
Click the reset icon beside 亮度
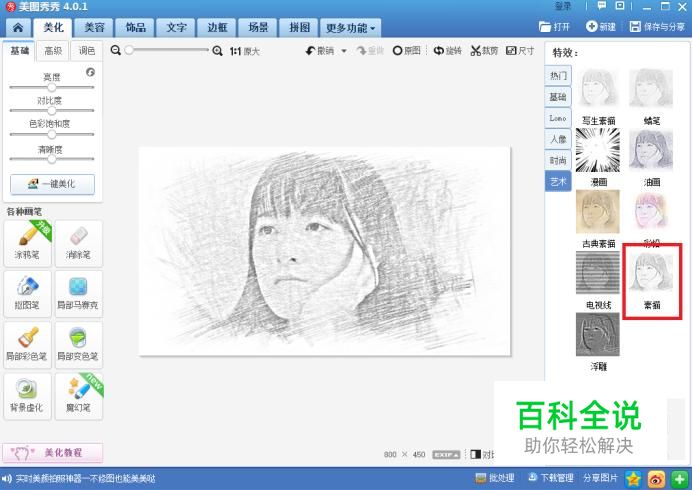click(90, 72)
